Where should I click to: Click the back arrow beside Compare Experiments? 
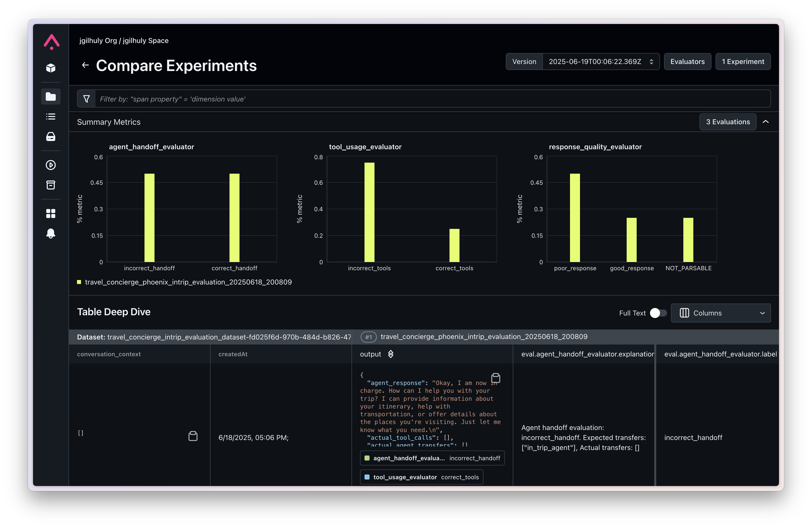pyautogui.click(x=85, y=65)
